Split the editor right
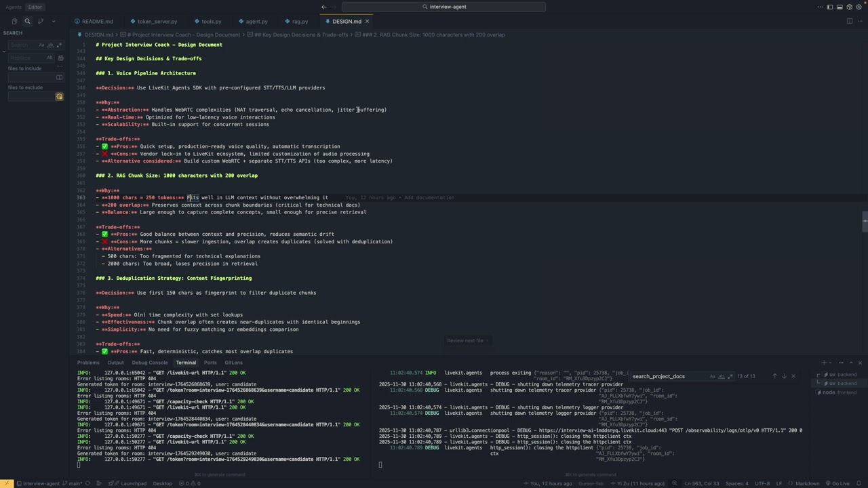Screen dimensions: 868x488 [850, 21]
